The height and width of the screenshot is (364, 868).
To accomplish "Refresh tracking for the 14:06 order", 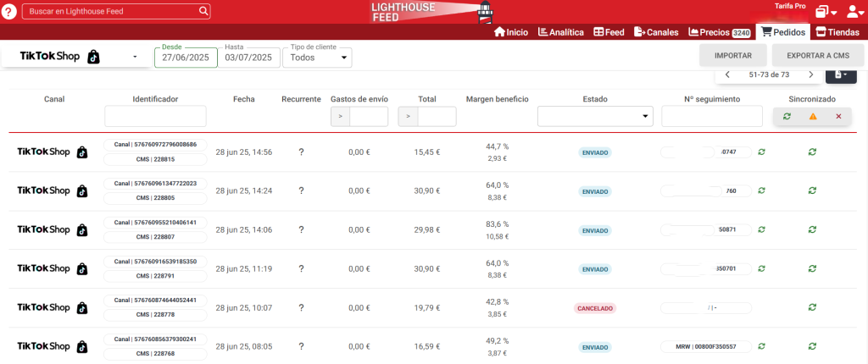I will [762, 229].
